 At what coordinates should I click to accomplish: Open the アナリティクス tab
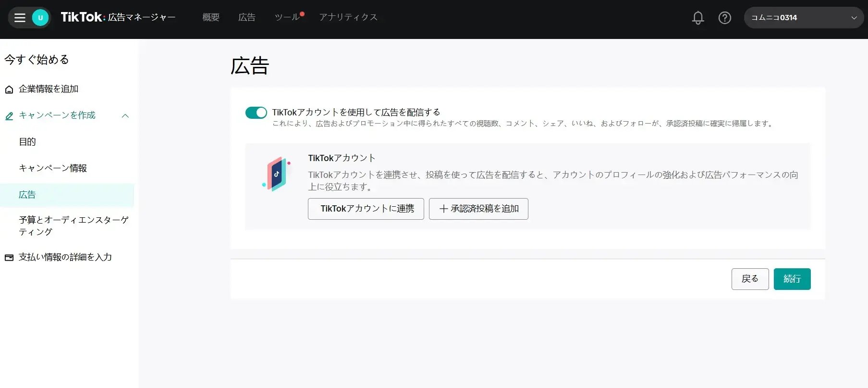[348, 17]
